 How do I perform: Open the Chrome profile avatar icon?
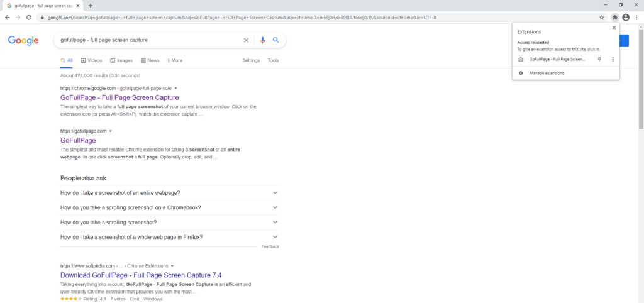626,17
